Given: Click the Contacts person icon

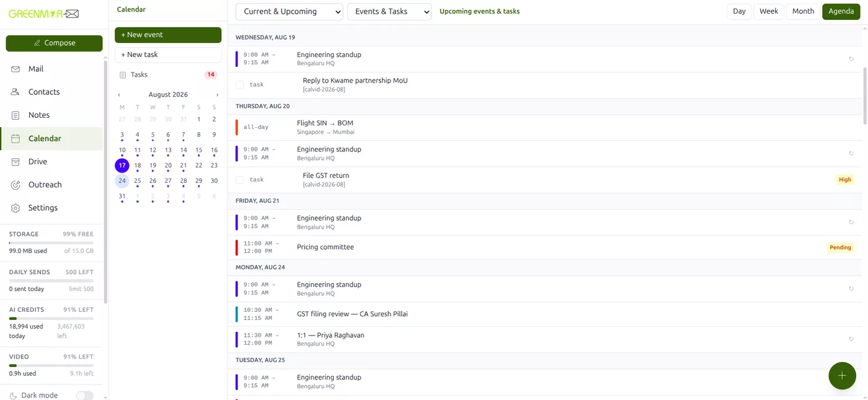Looking at the screenshot, I should (15, 92).
